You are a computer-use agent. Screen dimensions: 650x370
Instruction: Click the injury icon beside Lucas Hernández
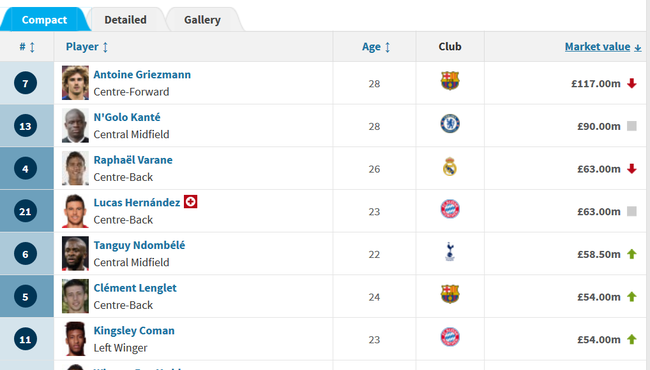(190, 202)
